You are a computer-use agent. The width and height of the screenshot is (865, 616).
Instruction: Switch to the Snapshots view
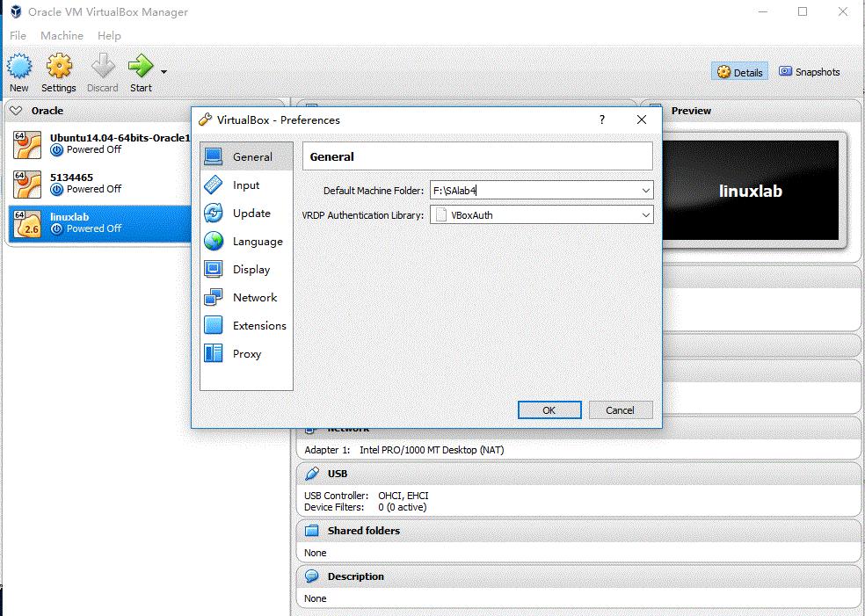[x=810, y=72]
